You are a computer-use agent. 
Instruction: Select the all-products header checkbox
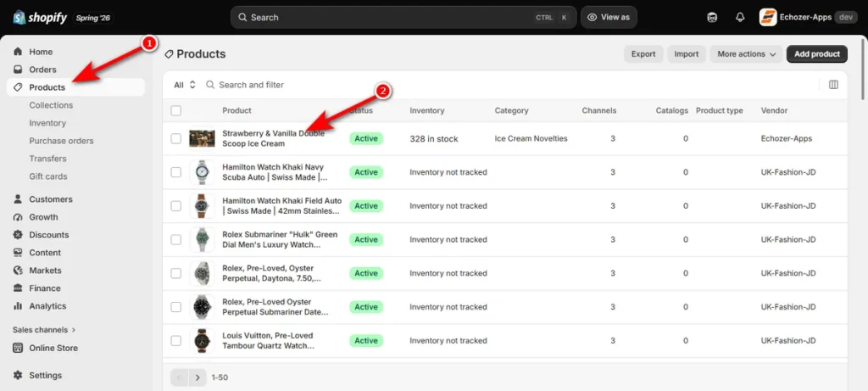coord(176,111)
